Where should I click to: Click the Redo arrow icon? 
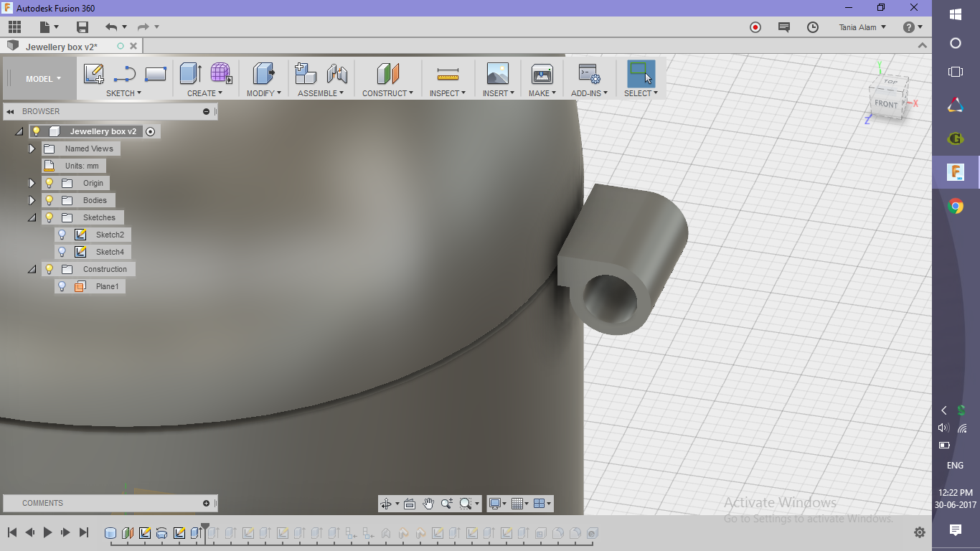click(x=143, y=27)
